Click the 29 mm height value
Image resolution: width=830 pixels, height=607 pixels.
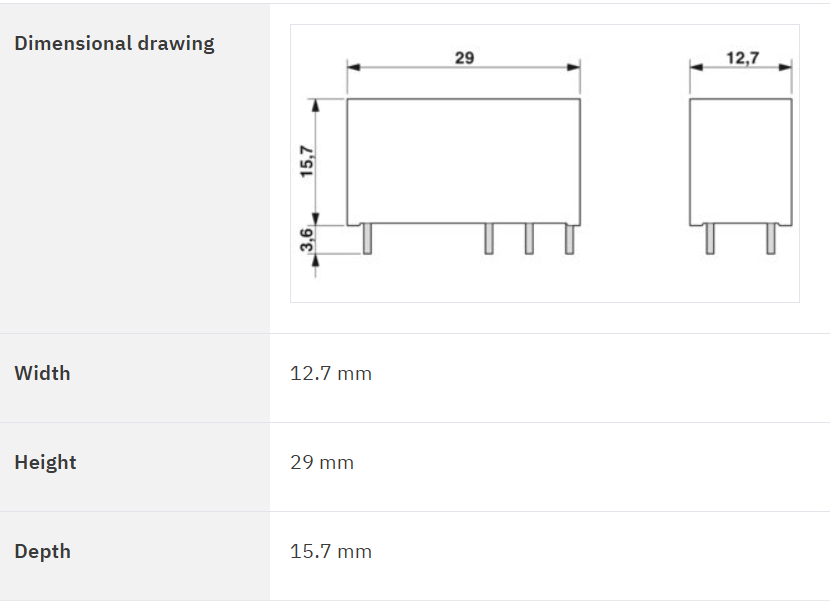click(322, 463)
